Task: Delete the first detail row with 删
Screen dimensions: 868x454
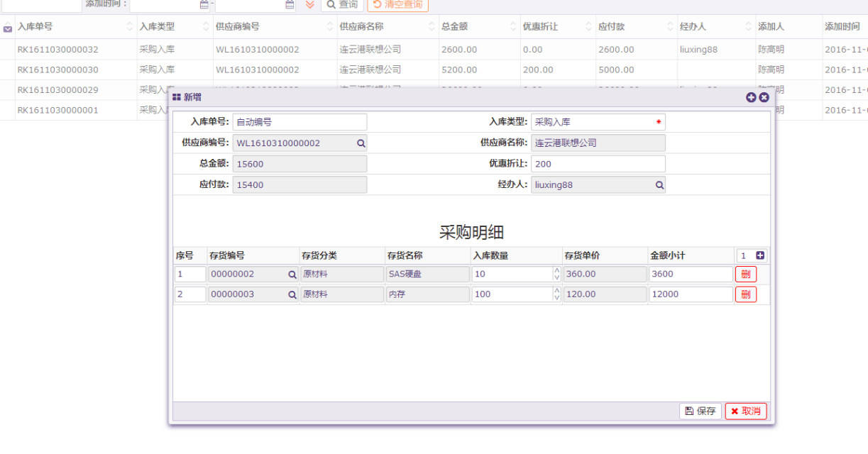Action: pyautogui.click(x=745, y=275)
